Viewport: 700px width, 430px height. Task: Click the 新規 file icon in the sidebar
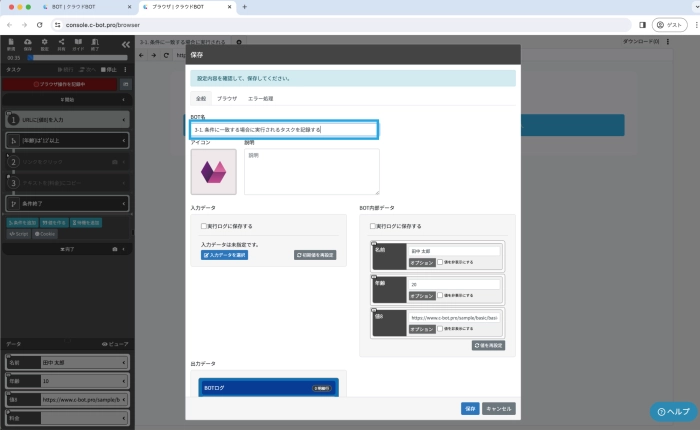[10, 43]
